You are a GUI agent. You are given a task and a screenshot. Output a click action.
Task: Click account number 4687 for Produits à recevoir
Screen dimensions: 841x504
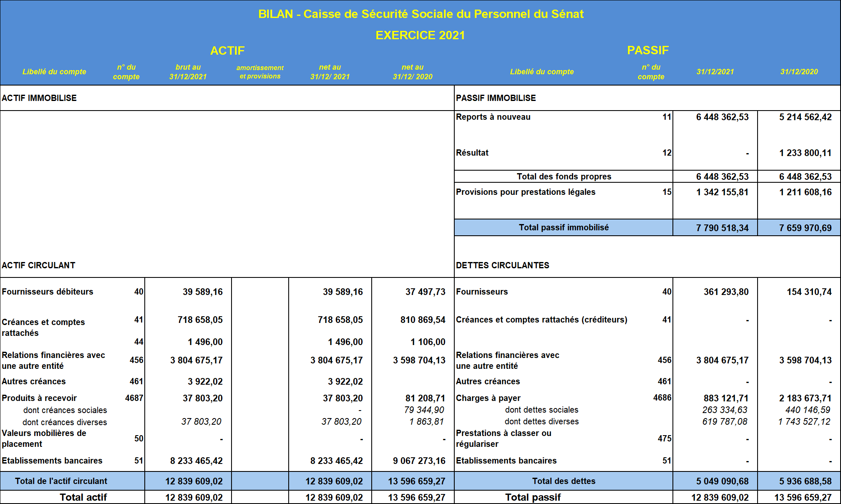pos(134,398)
